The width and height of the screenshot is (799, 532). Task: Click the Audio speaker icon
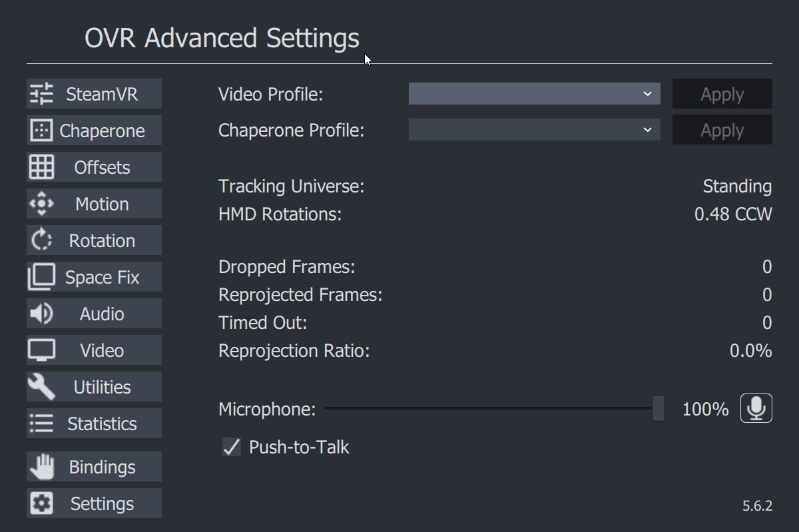point(41,314)
